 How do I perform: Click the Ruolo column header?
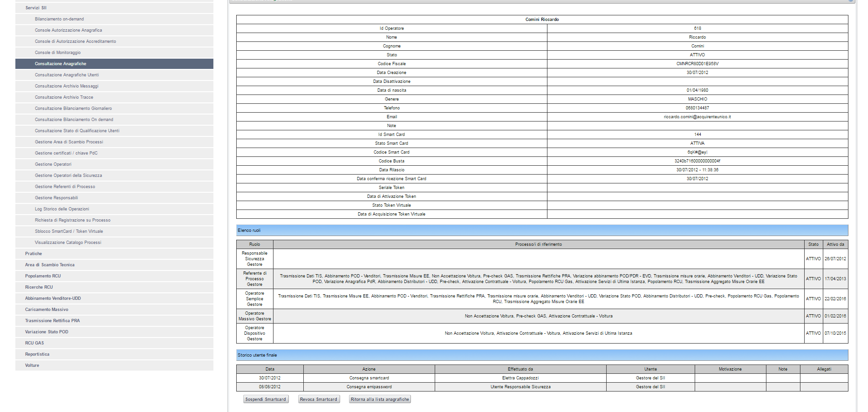click(x=254, y=244)
